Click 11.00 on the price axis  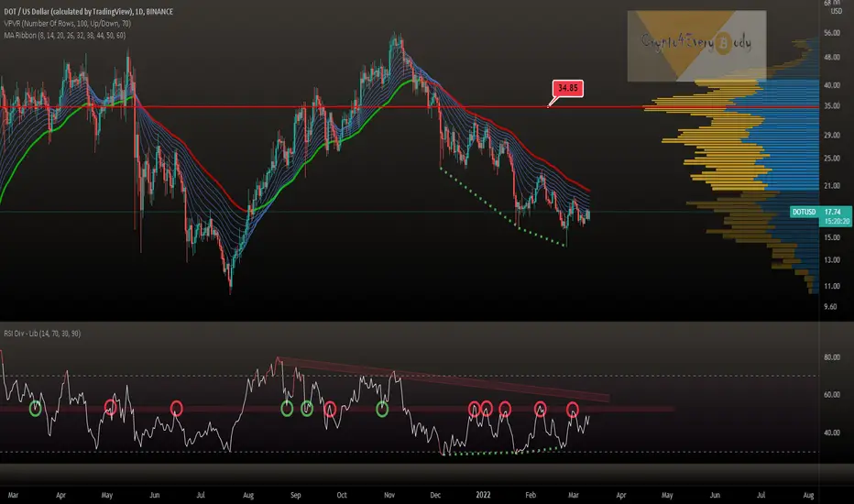[x=832, y=286]
